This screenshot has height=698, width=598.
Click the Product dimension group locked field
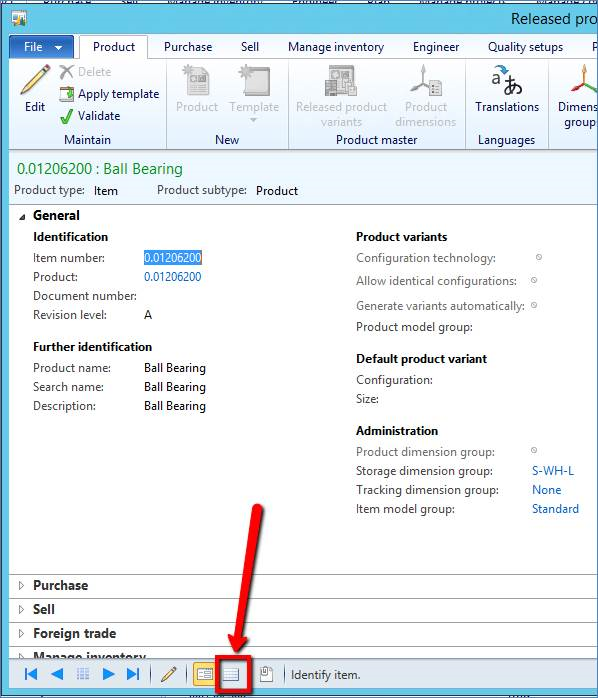pos(533,450)
